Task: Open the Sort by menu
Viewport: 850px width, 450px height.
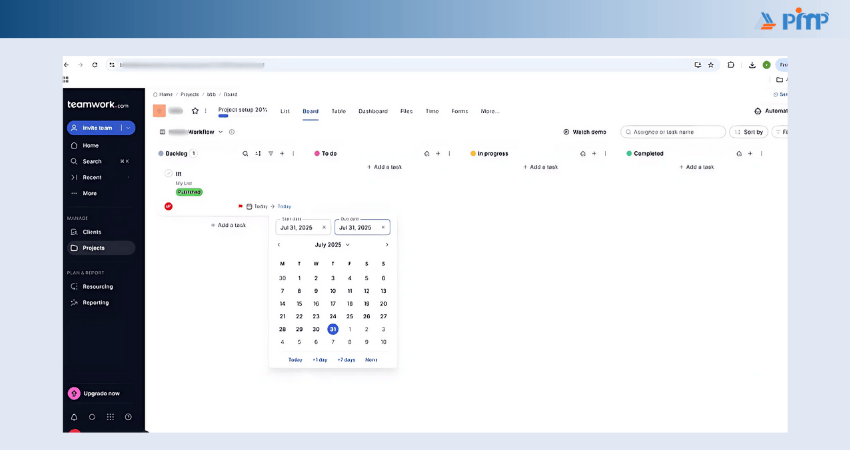Action: 749,132
